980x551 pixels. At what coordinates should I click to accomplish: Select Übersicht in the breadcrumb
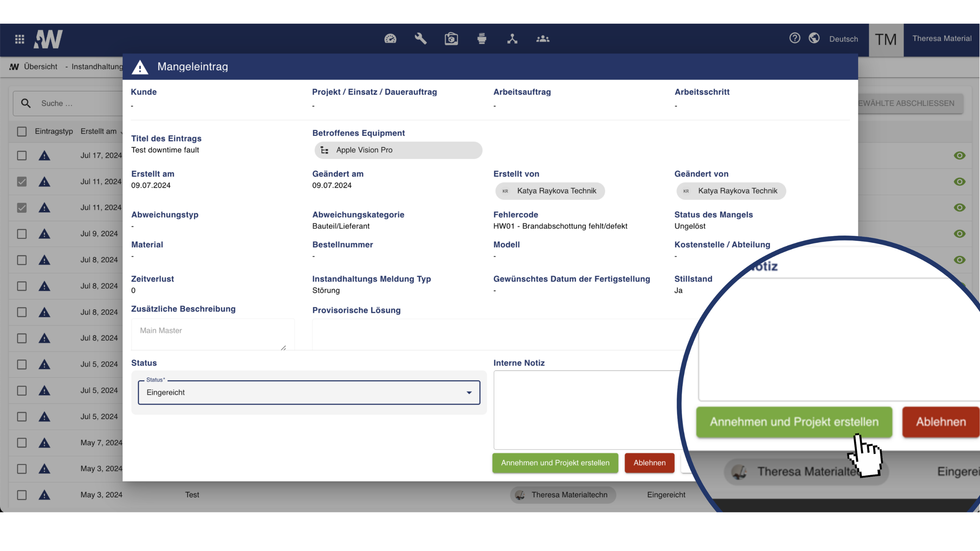pos(41,66)
